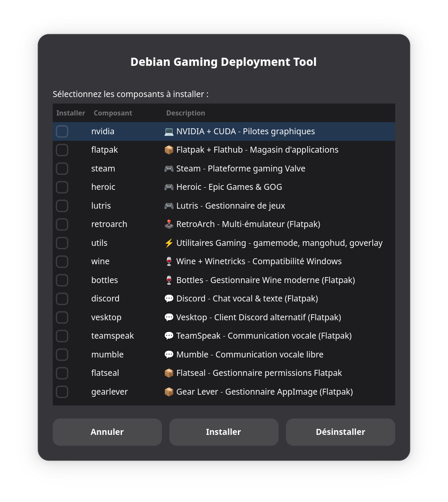This screenshot has width=448, height=502.
Task: Check the discord checkbox
Action: point(62,298)
